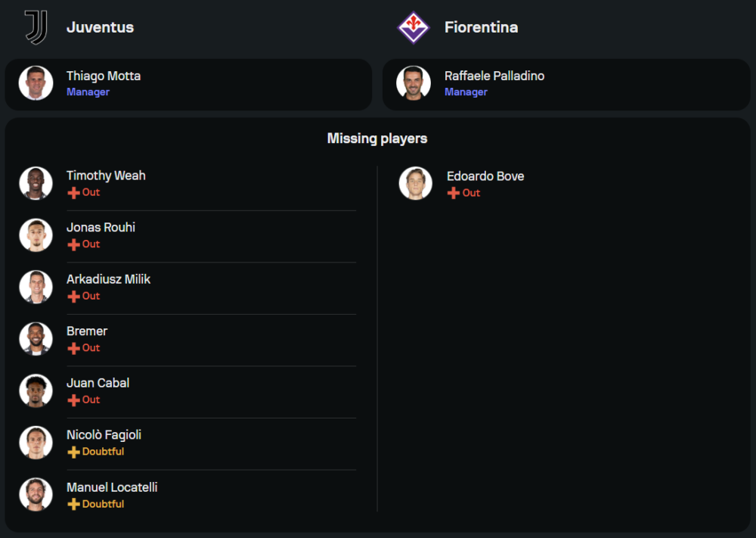The image size is (756, 538).
Task: Click Timothy Weah's red injury cross icon
Action: [x=73, y=193]
